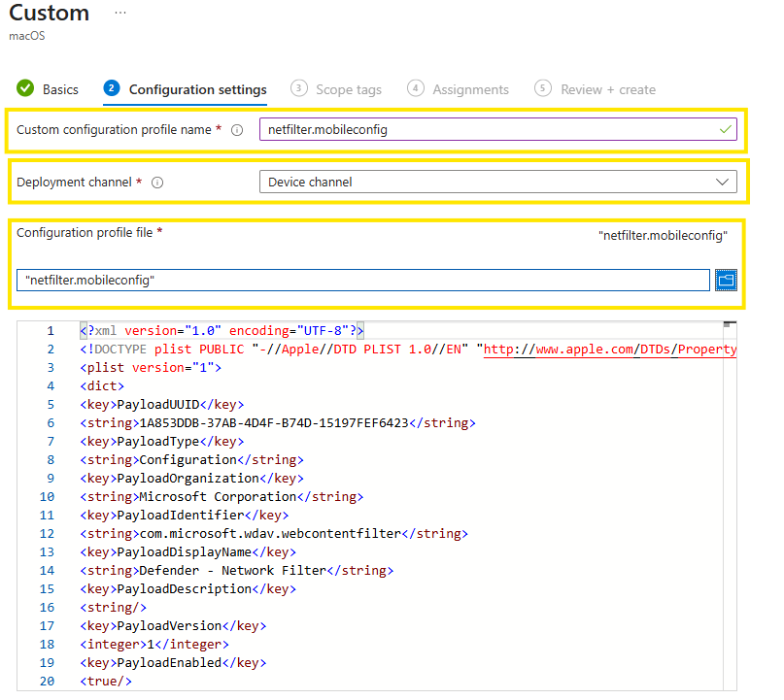Click the green validation checkmark in name field
This screenshot has width=784, height=700.
pos(726,130)
